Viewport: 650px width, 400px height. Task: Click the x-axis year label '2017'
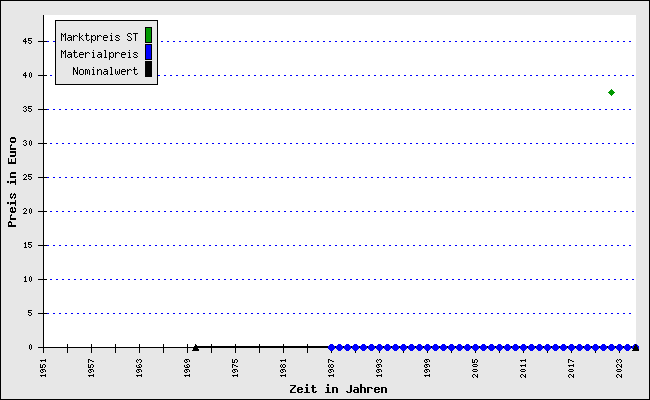[x=572, y=368]
